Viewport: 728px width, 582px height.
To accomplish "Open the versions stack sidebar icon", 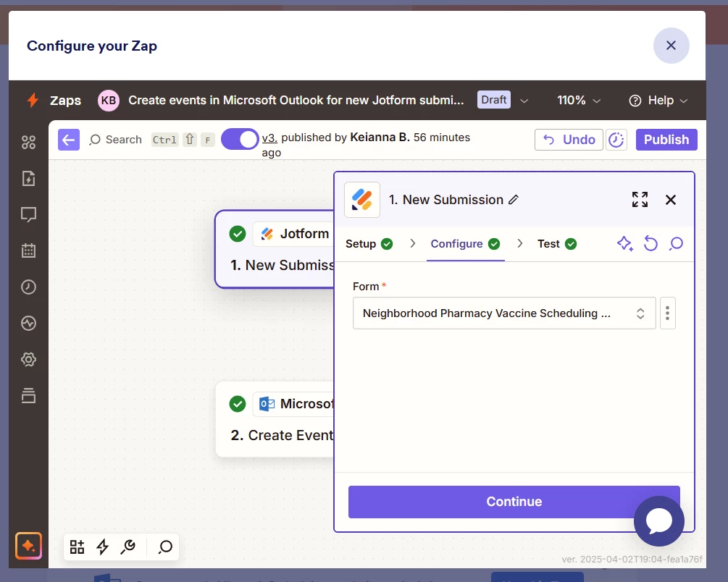I will [28, 395].
